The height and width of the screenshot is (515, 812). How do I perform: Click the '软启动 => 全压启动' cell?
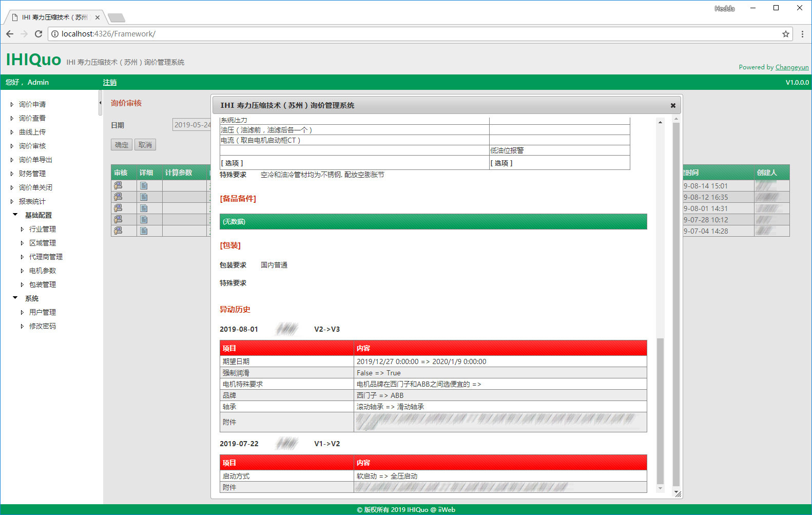pos(500,476)
